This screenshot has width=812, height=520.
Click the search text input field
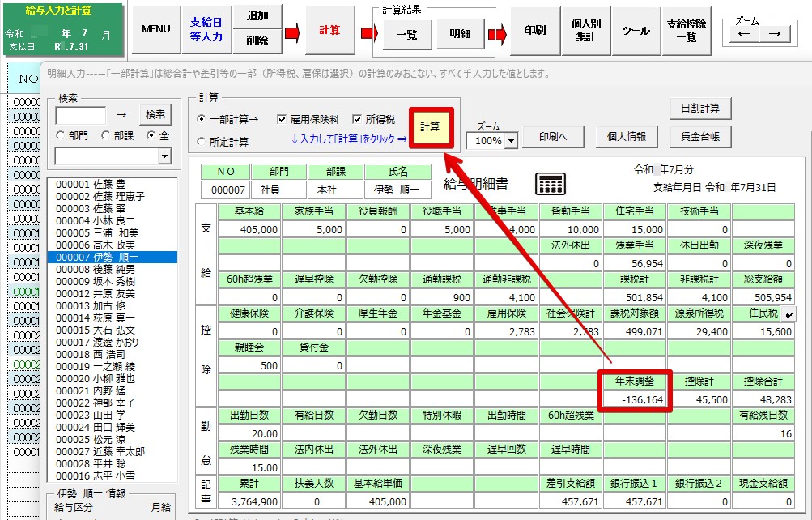coord(80,115)
